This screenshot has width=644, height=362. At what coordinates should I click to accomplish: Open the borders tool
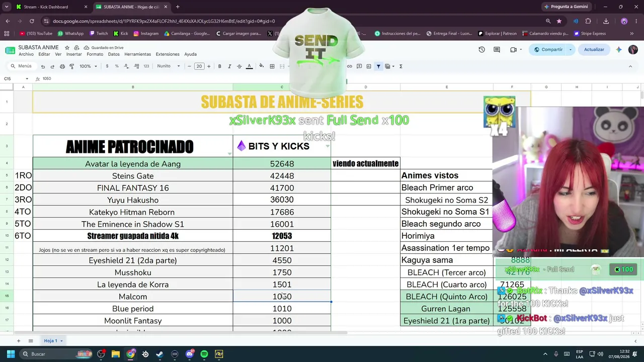[272, 66]
